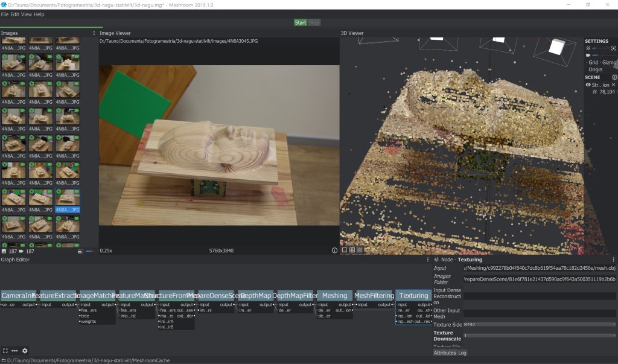
Task: Click the image metadata info icon
Action: click(x=334, y=250)
